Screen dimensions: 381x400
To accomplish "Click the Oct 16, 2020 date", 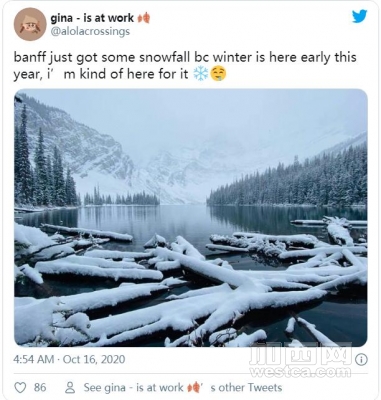I will (94, 359).
